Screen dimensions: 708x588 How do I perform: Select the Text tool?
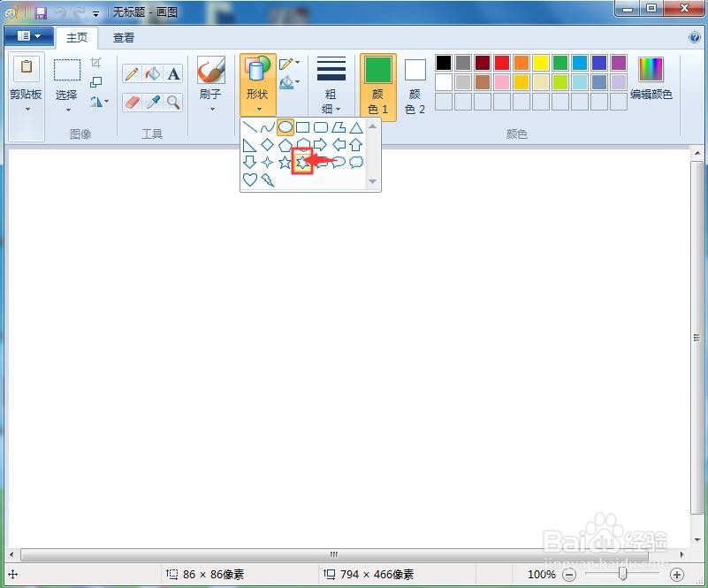[173, 73]
